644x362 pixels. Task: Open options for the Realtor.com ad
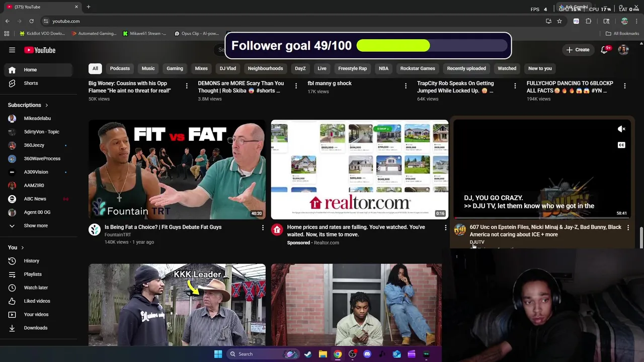tap(445, 228)
